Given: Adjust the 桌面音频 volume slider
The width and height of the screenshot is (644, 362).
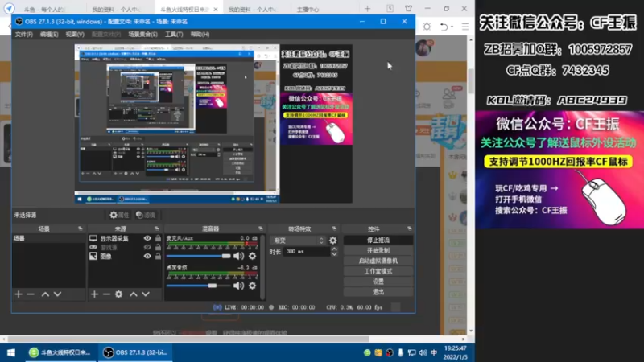Looking at the screenshot, I should tap(199, 286).
